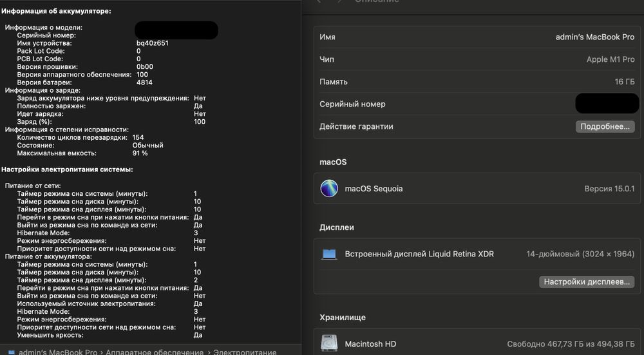Select admin's MacBook Pro in path bar

click(x=58, y=352)
